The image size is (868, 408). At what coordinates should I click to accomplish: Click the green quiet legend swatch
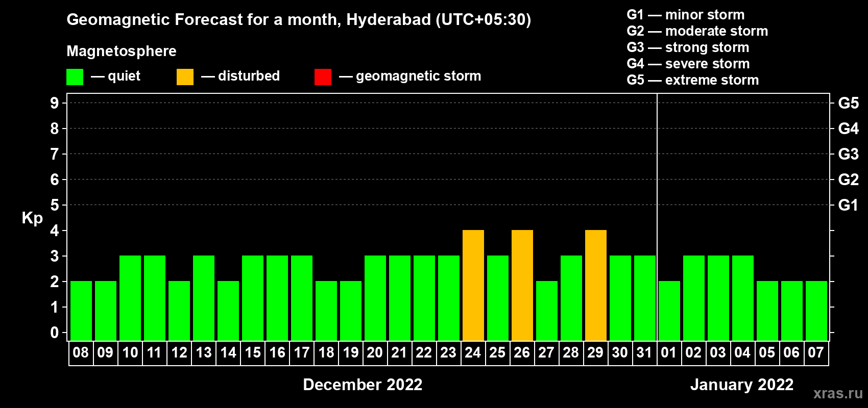coord(75,77)
